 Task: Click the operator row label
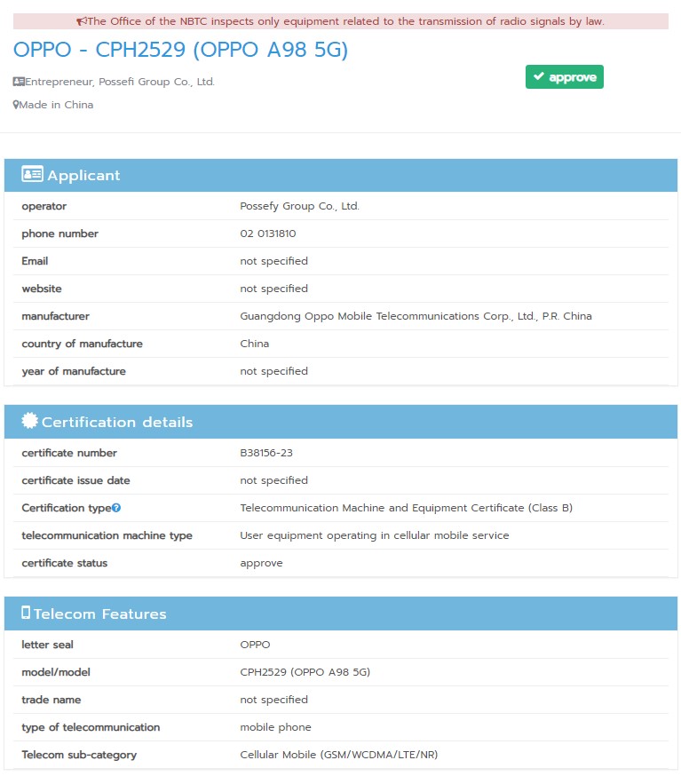click(x=44, y=206)
